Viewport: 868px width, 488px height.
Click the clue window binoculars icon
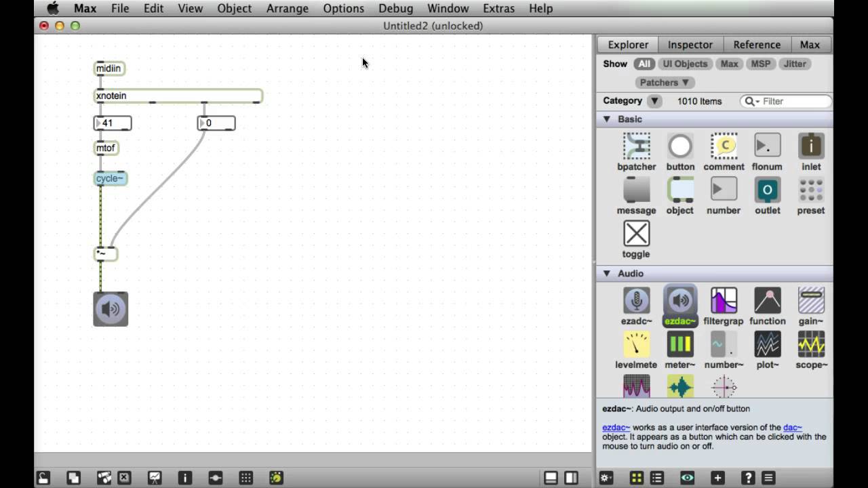pyautogui.click(x=104, y=478)
